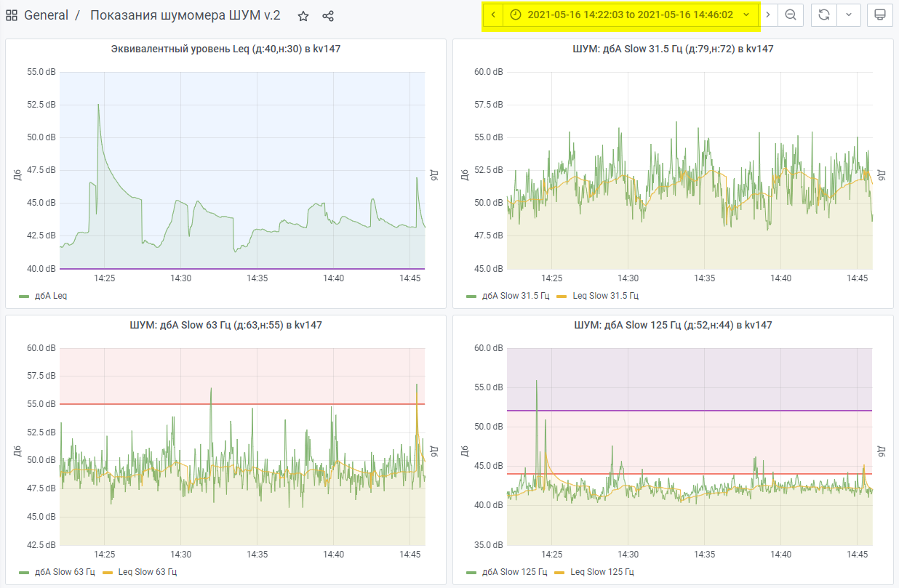Toggle дбА Slow 63 Гц legend series
The width and height of the screenshot is (899, 588).
[x=64, y=572]
